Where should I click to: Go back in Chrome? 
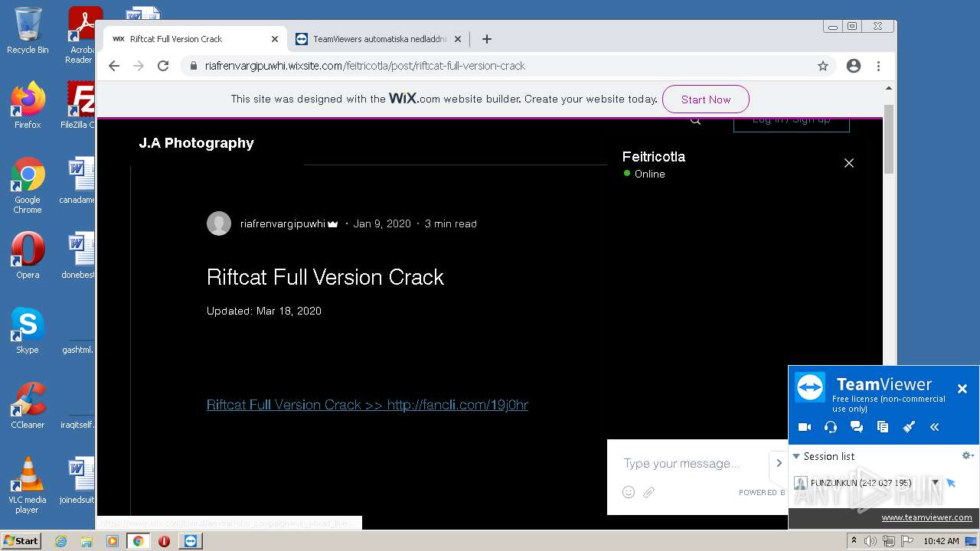click(114, 66)
